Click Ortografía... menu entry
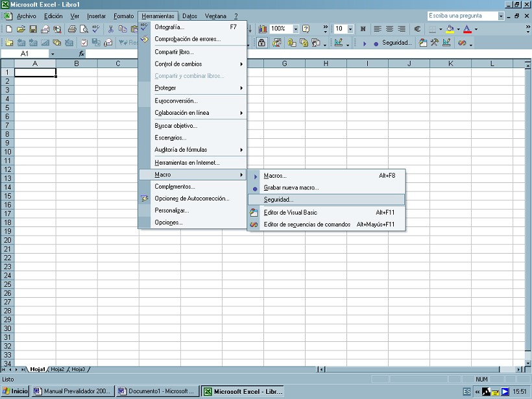 (192, 27)
